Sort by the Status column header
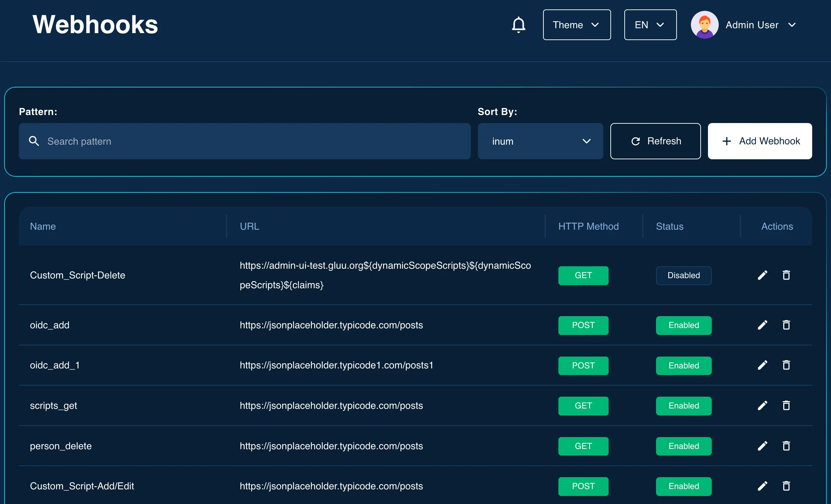Image resolution: width=831 pixels, height=504 pixels. [670, 227]
